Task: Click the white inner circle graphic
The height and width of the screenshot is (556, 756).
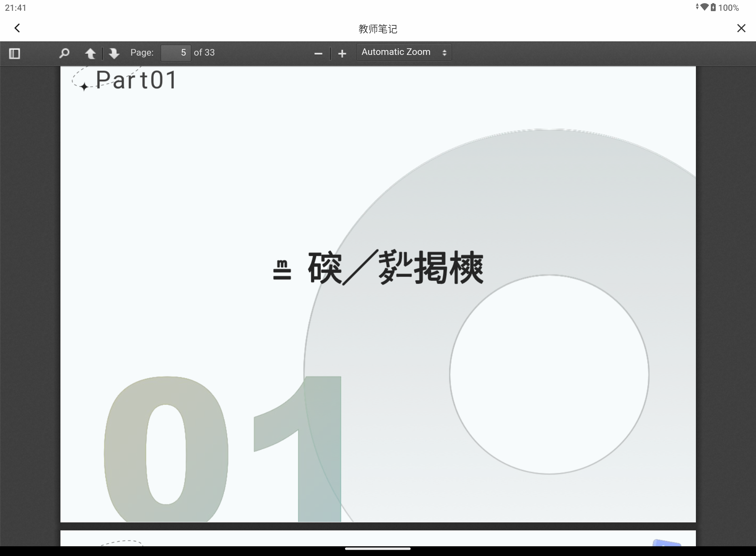Action: (x=549, y=375)
